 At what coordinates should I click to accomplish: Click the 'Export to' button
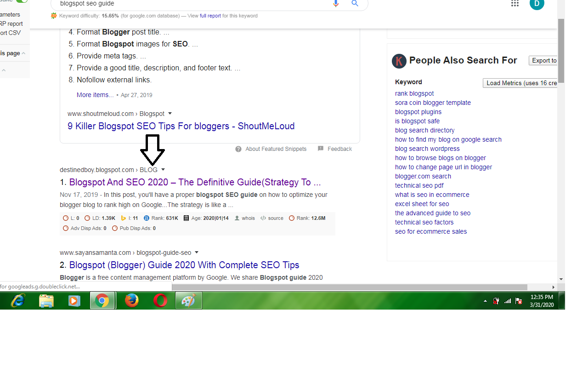click(x=543, y=61)
